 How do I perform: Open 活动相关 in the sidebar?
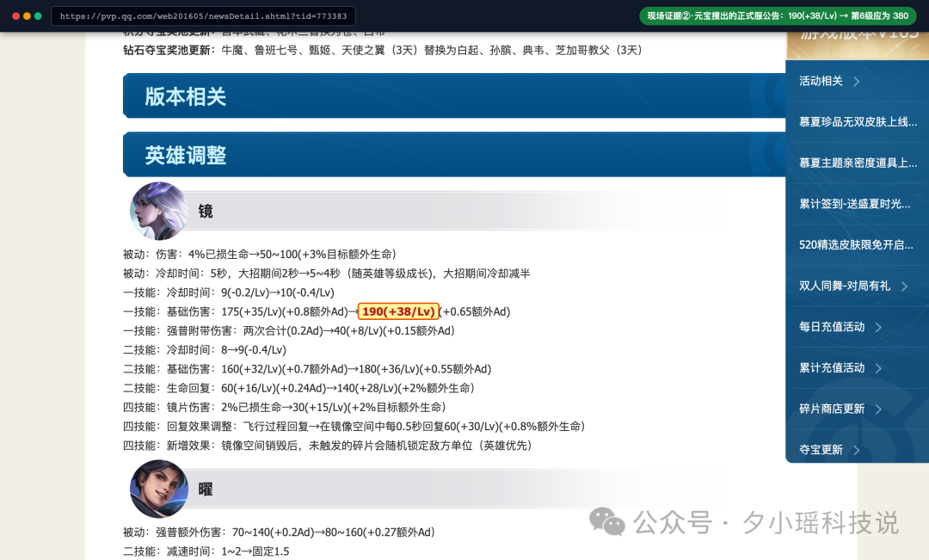[x=821, y=81]
